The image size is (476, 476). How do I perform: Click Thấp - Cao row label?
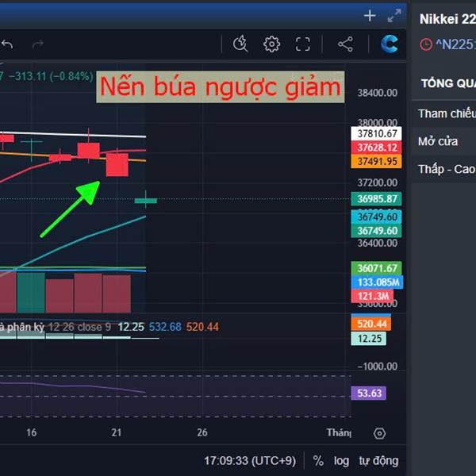pyautogui.click(x=447, y=169)
